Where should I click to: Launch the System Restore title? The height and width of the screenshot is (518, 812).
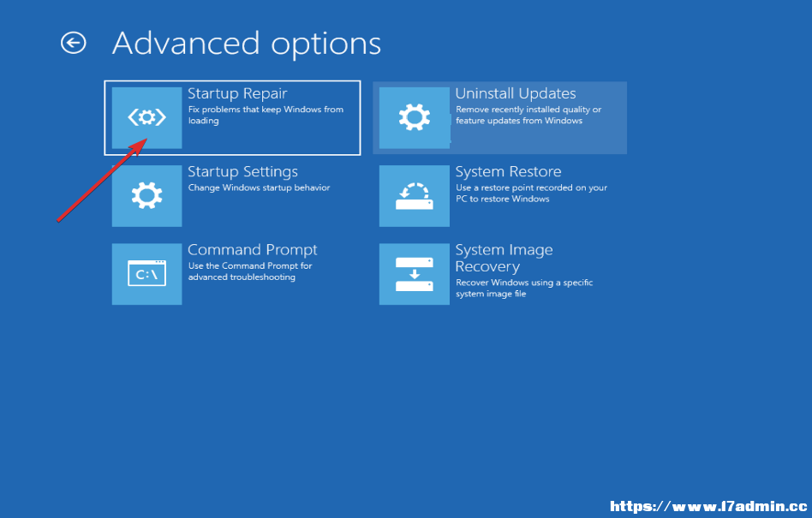click(508, 172)
